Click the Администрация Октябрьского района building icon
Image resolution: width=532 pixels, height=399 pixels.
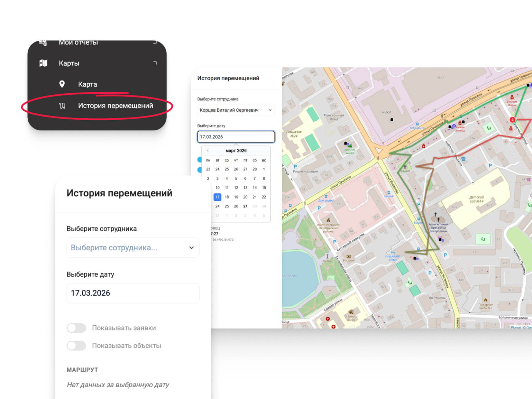click(328, 220)
